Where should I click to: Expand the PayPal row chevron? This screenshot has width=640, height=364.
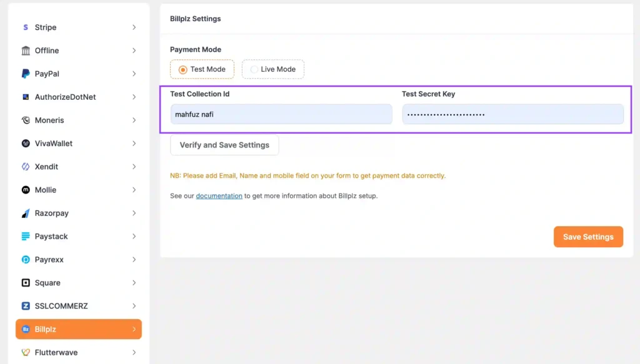coord(134,74)
